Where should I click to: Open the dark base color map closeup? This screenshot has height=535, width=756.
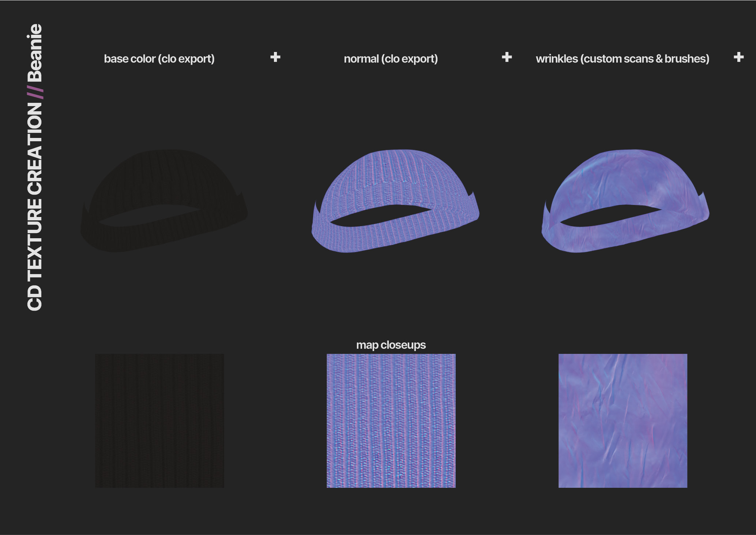click(159, 420)
